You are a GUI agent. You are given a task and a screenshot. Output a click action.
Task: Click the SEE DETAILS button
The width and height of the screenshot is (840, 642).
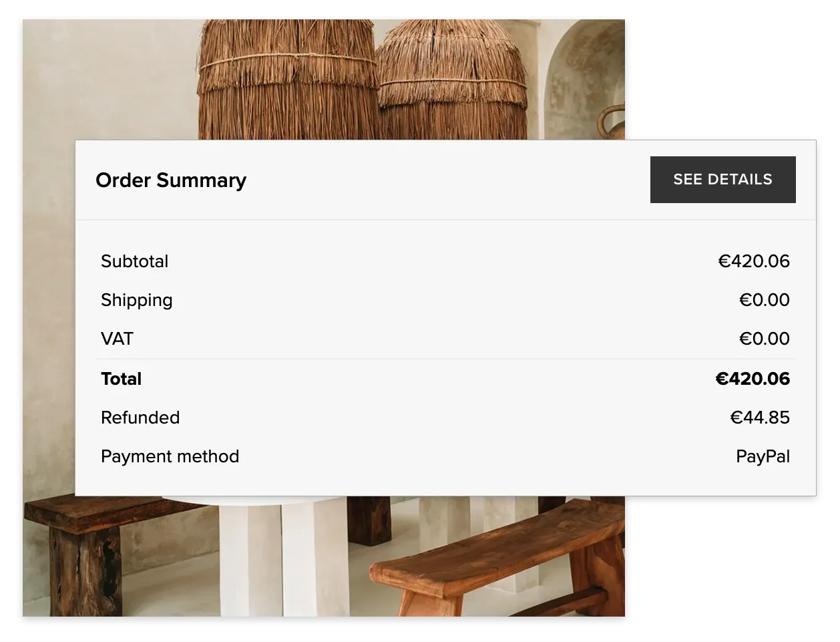click(722, 180)
